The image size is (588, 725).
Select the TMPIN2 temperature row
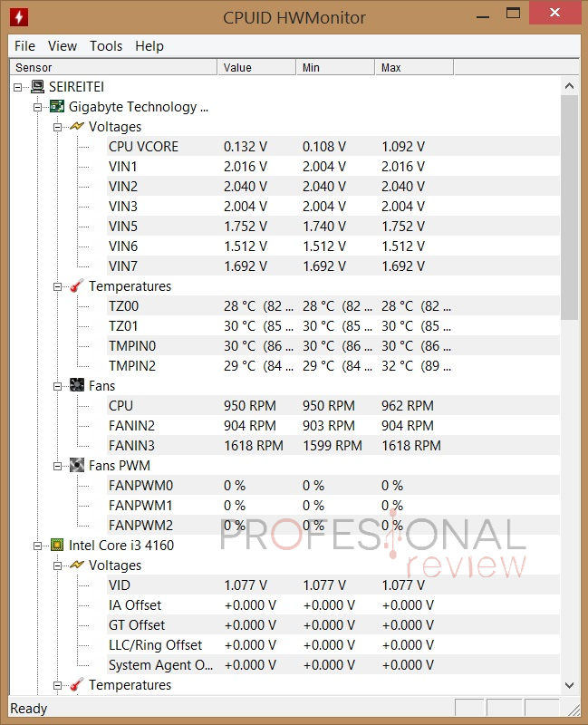coord(333,365)
